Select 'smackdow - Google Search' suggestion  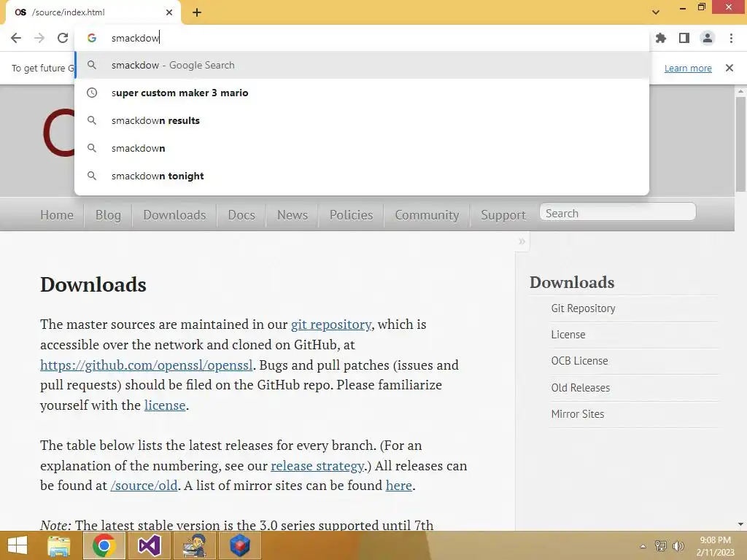pos(362,65)
